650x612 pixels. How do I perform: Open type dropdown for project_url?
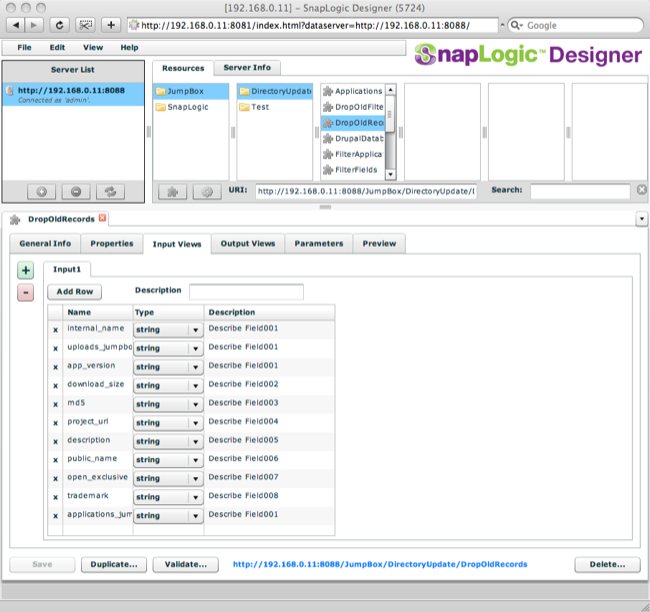pos(168,423)
